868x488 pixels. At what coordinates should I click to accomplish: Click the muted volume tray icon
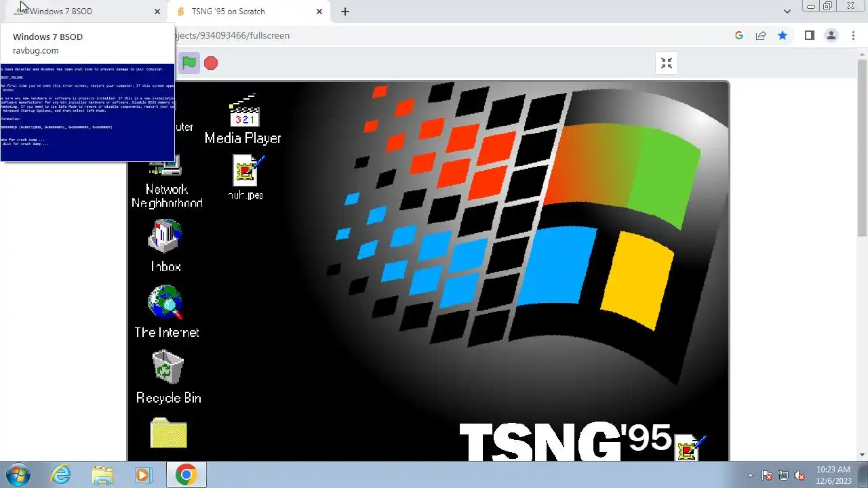point(800,475)
